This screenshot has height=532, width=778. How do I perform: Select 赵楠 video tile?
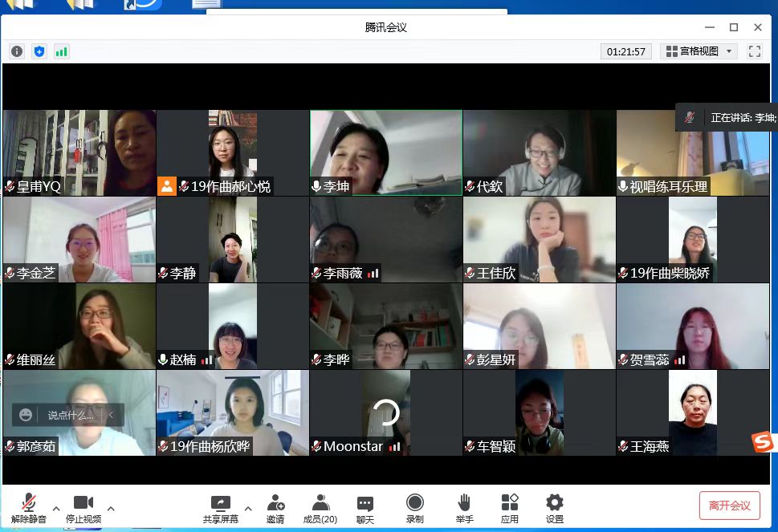click(233, 327)
